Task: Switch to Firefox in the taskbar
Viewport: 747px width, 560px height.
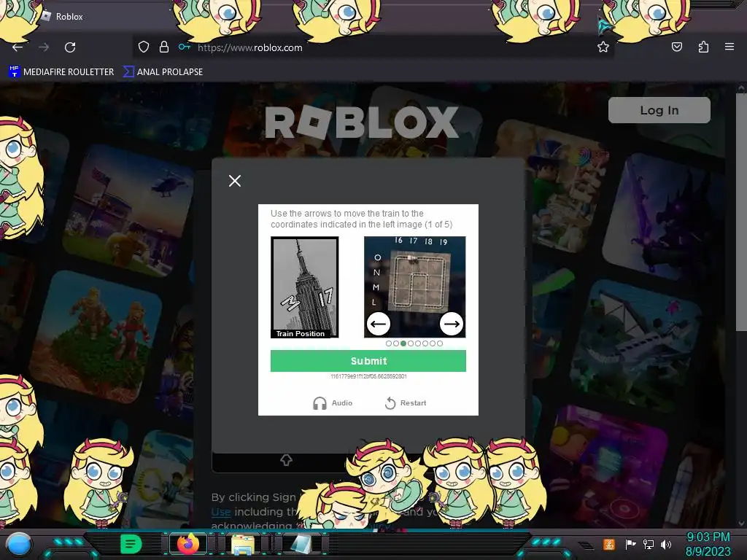Action: (188, 544)
